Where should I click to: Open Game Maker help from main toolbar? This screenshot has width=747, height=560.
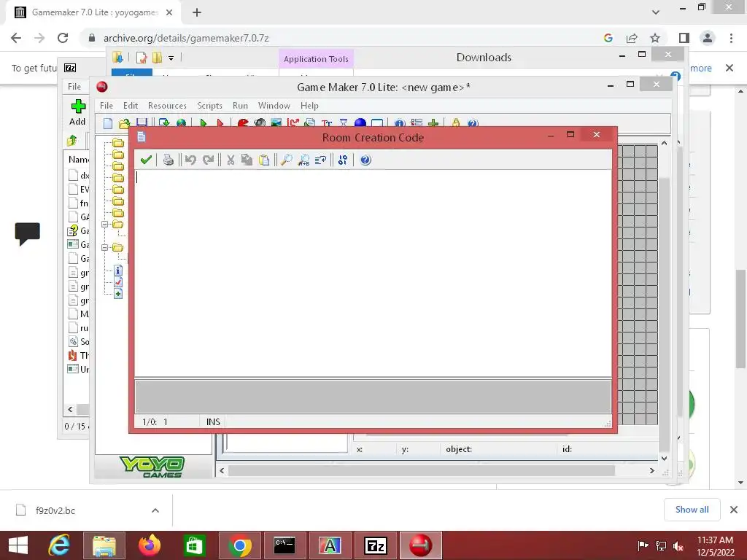pos(473,123)
